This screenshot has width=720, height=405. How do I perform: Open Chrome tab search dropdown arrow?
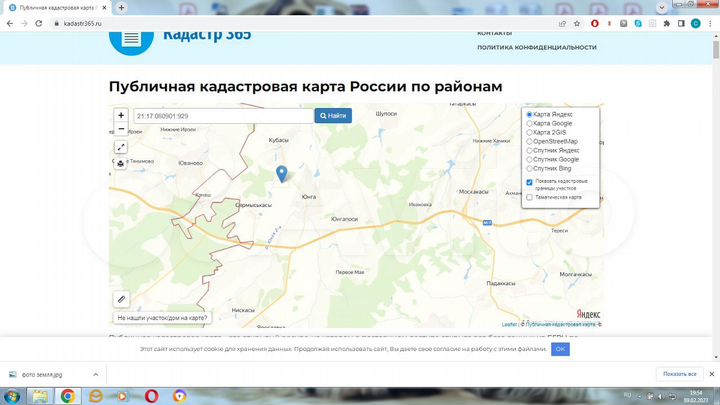coord(662,8)
